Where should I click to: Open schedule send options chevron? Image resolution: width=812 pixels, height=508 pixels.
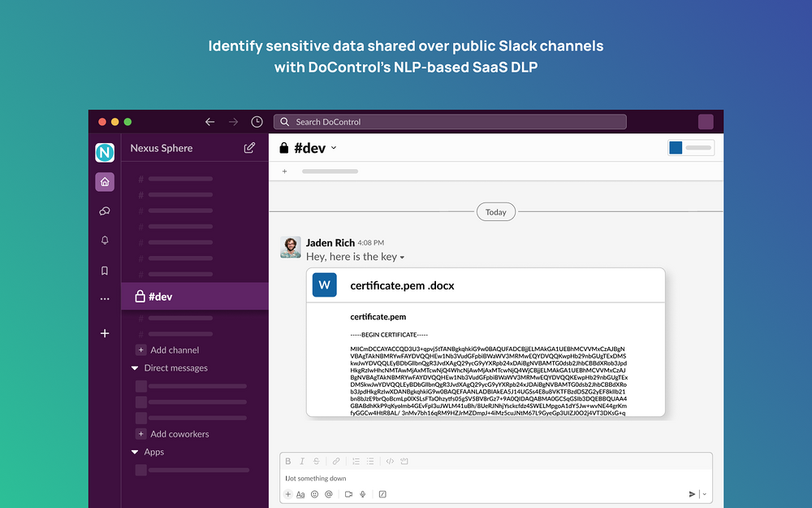pyautogui.click(x=704, y=494)
